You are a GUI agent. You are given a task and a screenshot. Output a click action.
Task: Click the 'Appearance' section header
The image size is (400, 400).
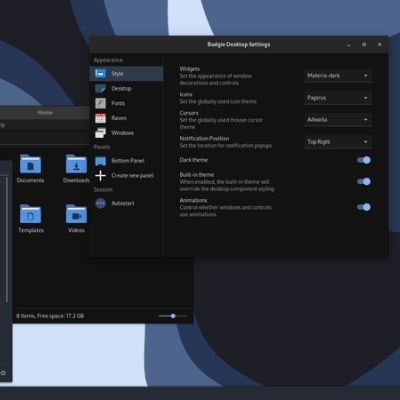tap(108, 60)
